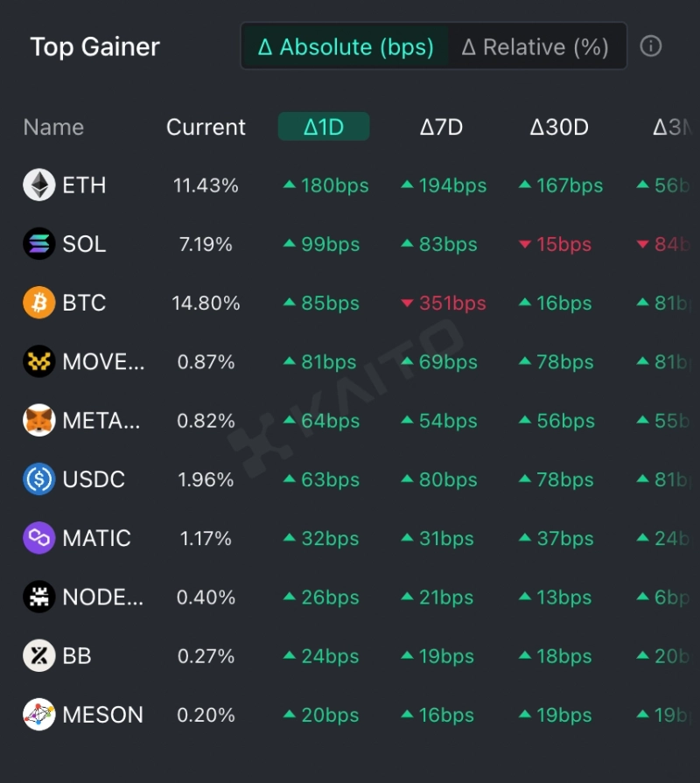Viewport: 700px width, 783px height.
Task: Open the NODE token row name
Action: pyautogui.click(x=102, y=598)
